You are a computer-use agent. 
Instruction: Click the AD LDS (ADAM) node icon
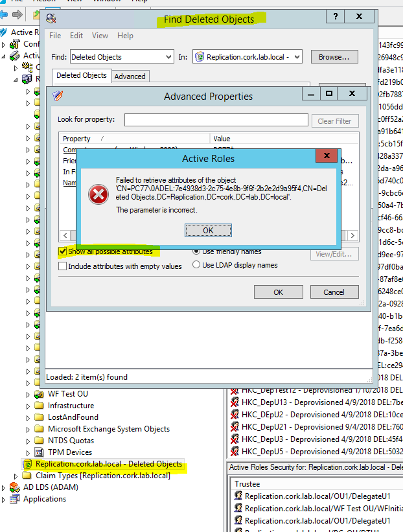(14, 487)
